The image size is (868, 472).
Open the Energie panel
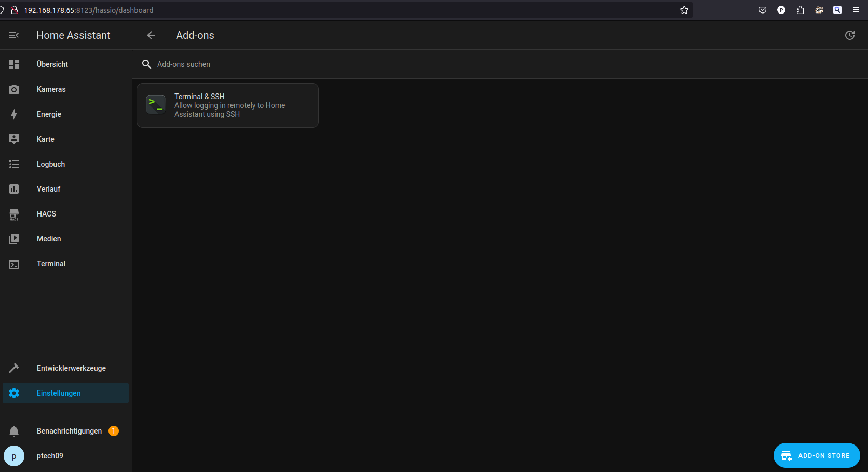tap(49, 114)
